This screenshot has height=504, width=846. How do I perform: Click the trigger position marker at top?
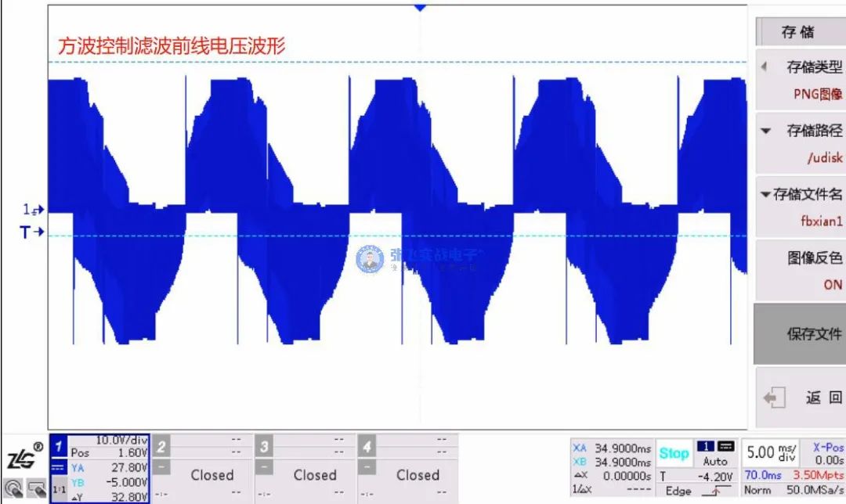coord(420,8)
